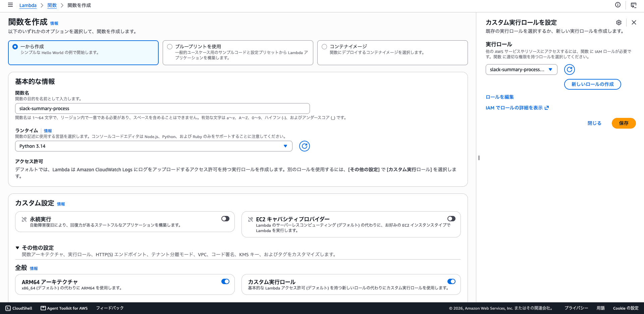Open the hamburger navigation menu
The height and width of the screenshot is (314, 644).
click(x=10, y=5)
